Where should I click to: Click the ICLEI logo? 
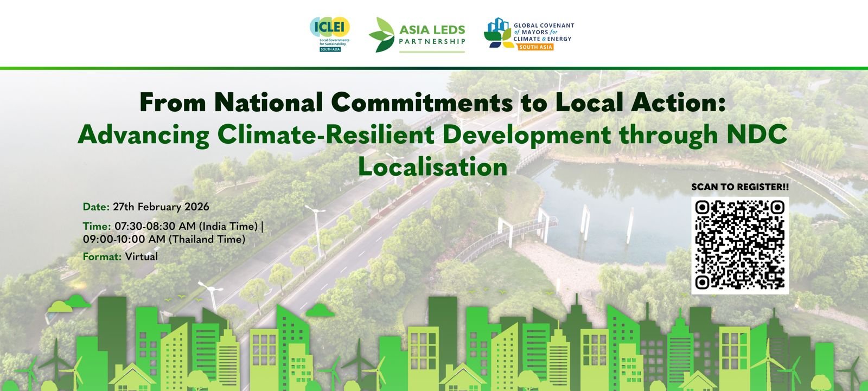(x=330, y=28)
